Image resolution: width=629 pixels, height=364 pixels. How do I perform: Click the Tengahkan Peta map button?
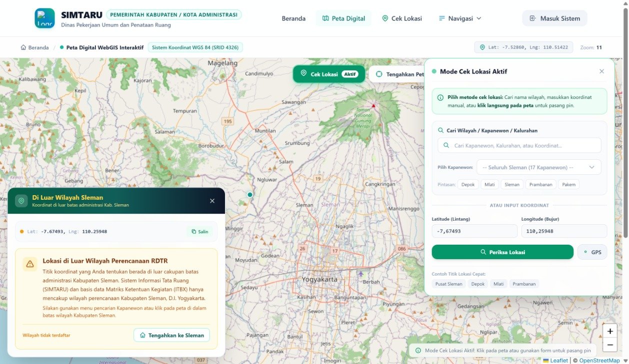point(397,74)
